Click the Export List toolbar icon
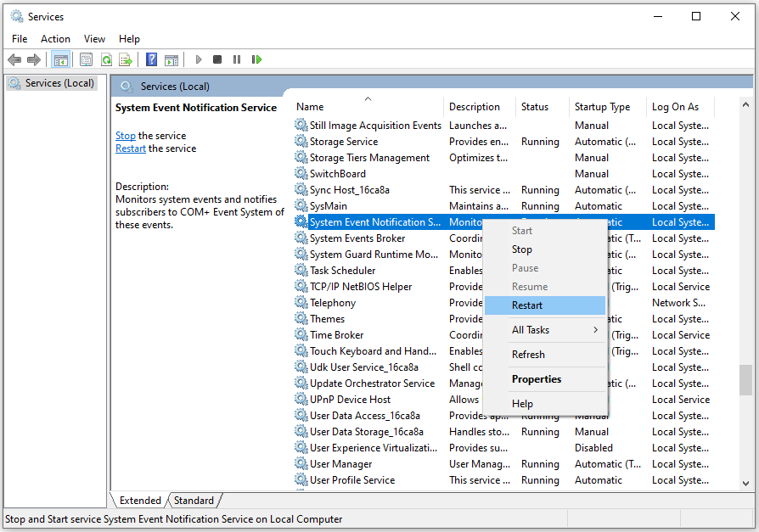This screenshot has width=759, height=532. (126, 60)
